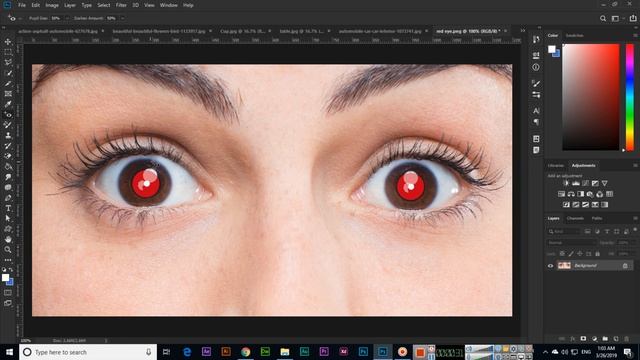The width and height of the screenshot is (640, 360).
Task: Open the Pupil Size dropdown arrow
Action: [67, 18]
